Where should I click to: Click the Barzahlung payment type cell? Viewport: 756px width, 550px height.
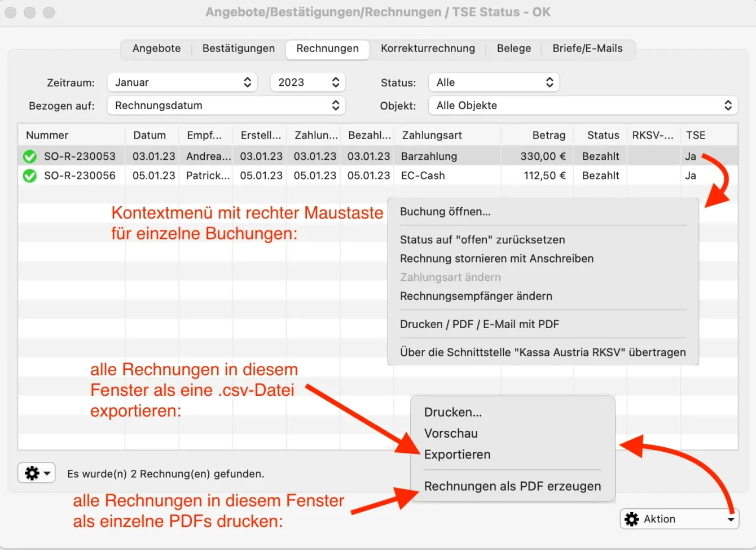[429, 156]
